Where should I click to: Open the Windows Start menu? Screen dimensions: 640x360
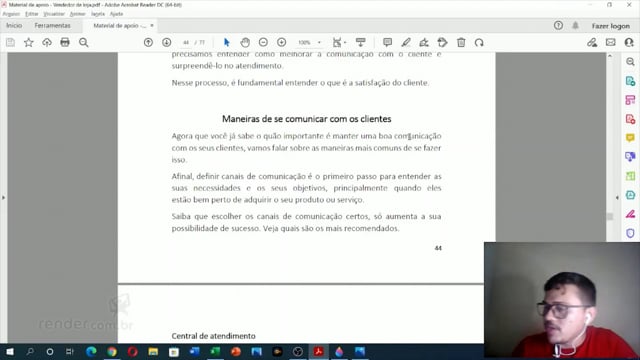click(x=9, y=351)
